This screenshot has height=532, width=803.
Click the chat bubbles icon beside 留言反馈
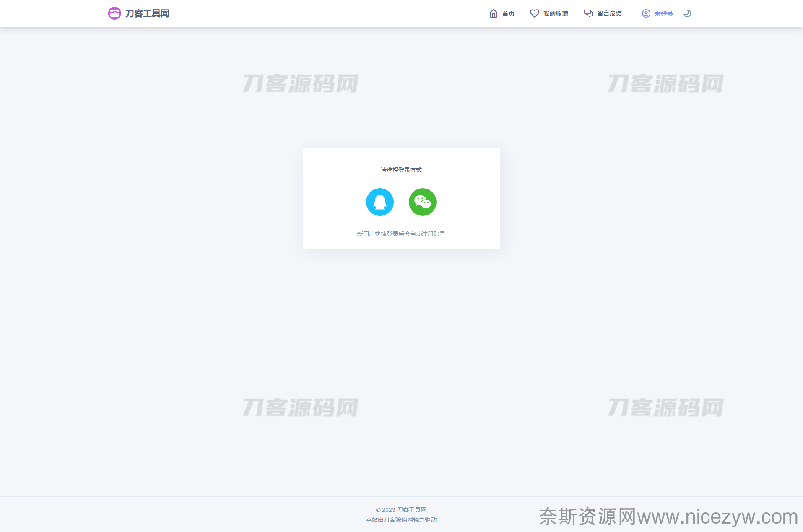[588, 13]
